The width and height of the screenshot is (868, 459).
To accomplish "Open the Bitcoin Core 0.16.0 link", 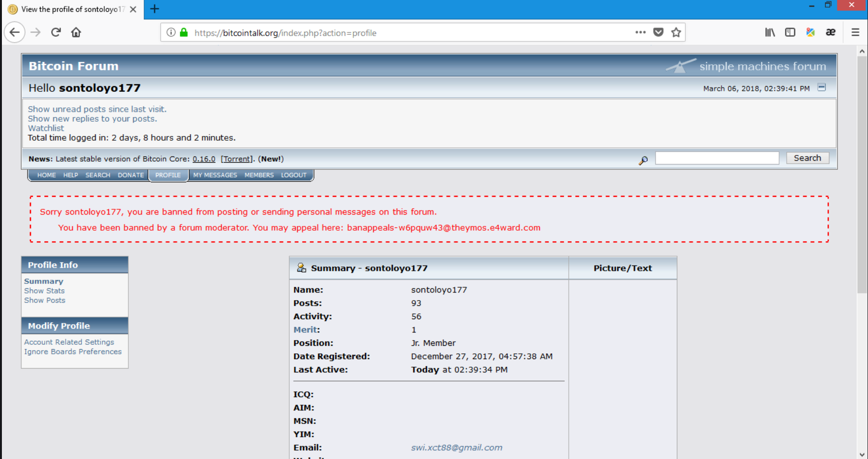I will pyautogui.click(x=204, y=159).
